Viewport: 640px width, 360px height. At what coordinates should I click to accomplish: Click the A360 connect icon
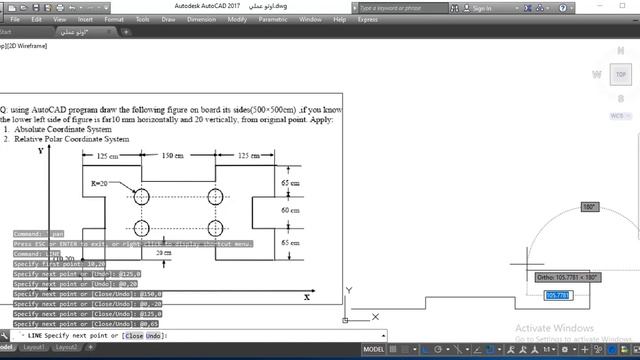click(540, 8)
